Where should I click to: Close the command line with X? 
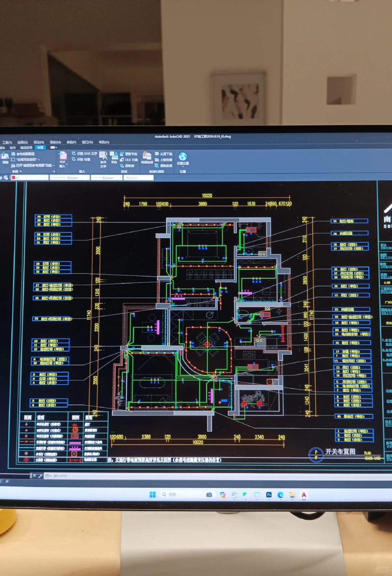coord(34,475)
